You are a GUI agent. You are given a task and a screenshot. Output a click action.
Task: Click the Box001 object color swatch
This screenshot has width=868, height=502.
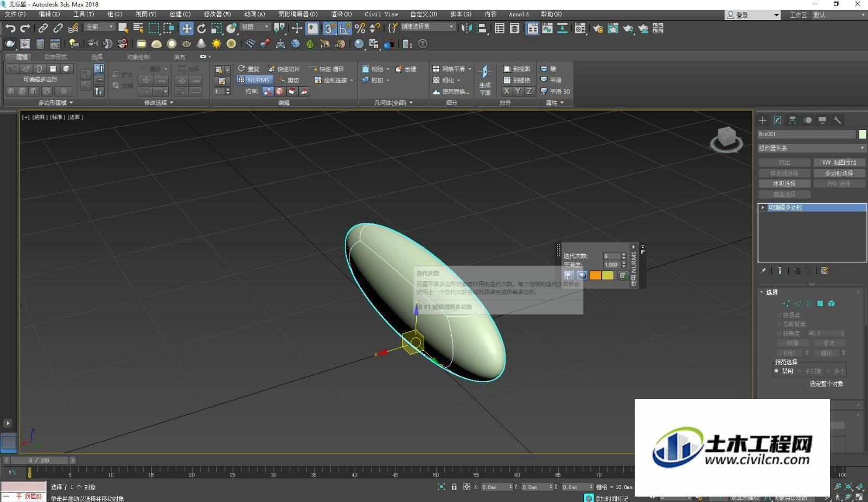(862, 134)
